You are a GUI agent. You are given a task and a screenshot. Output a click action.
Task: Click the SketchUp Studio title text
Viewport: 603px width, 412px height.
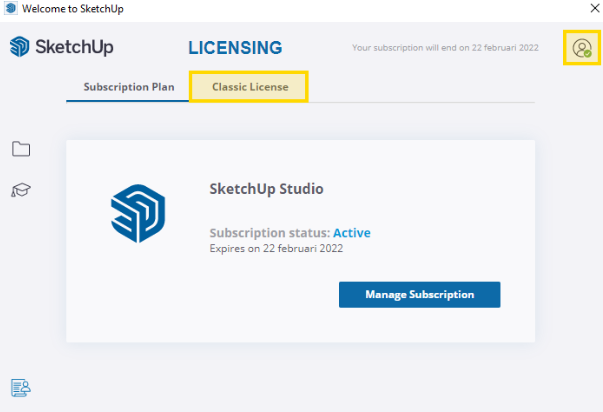(266, 189)
